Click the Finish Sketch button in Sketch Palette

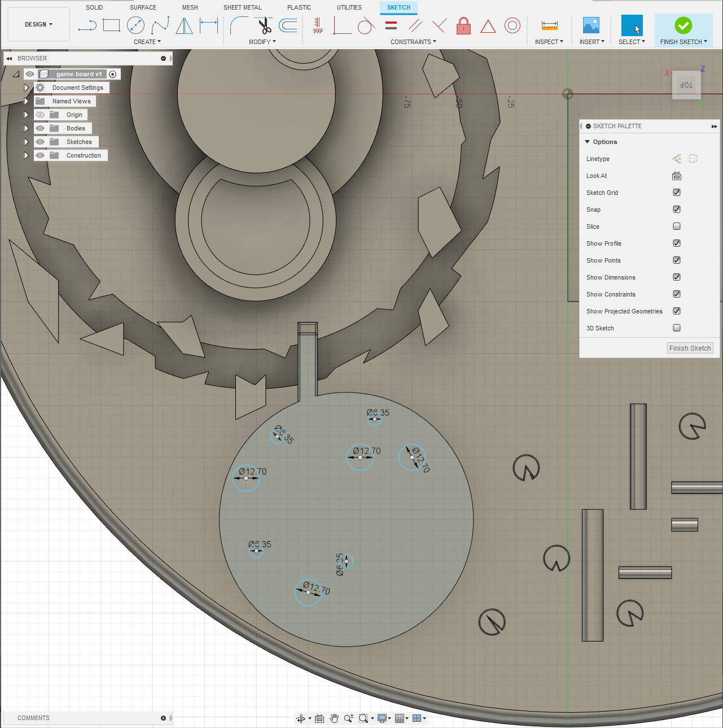point(690,347)
